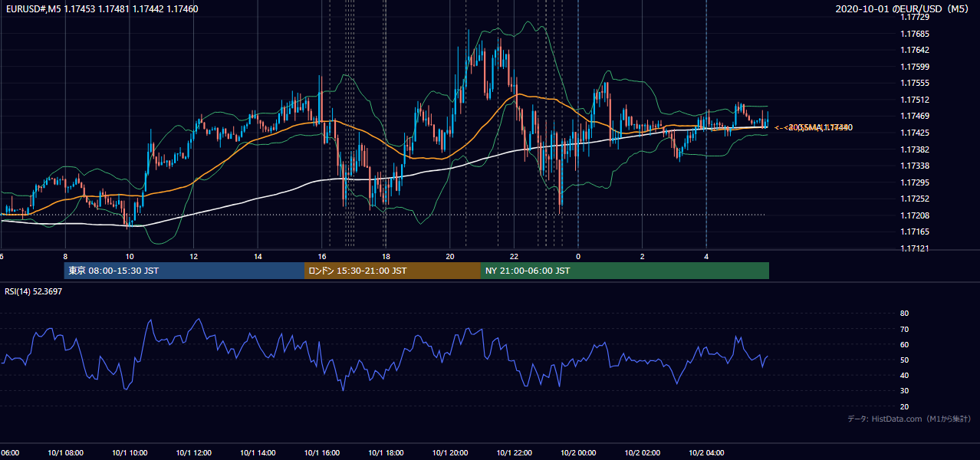Click the RSI scale value 50
This screenshot has width=980, height=460.
tap(904, 360)
